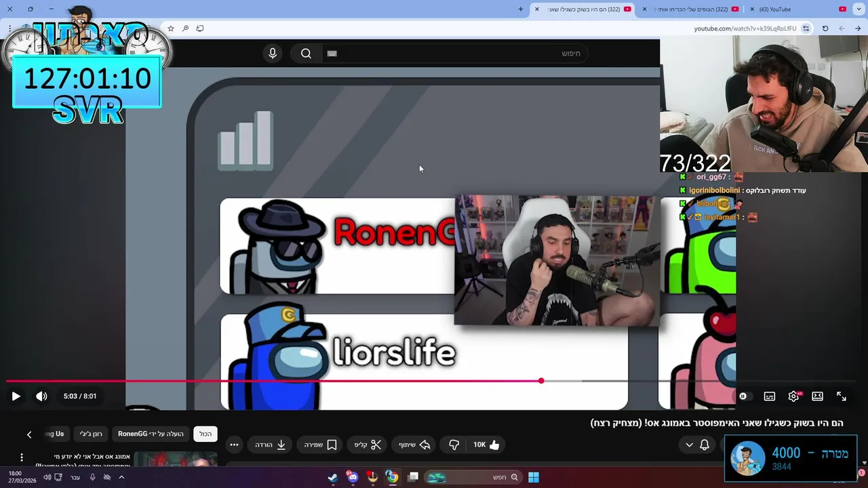The width and height of the screenshot is (868, 488).
Task: Close the הצופים שלי הכריחו אותי tab
Action: point(645,9)
